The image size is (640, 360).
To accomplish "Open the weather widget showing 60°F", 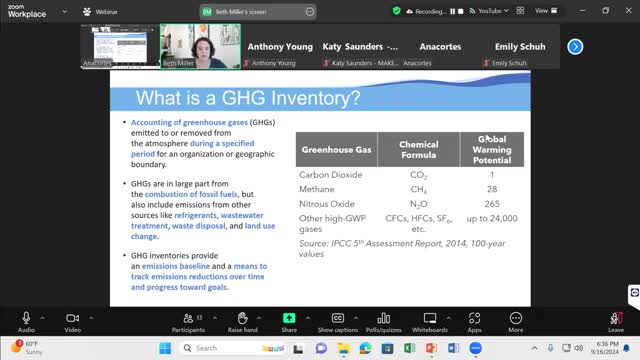I will point(27,348).
